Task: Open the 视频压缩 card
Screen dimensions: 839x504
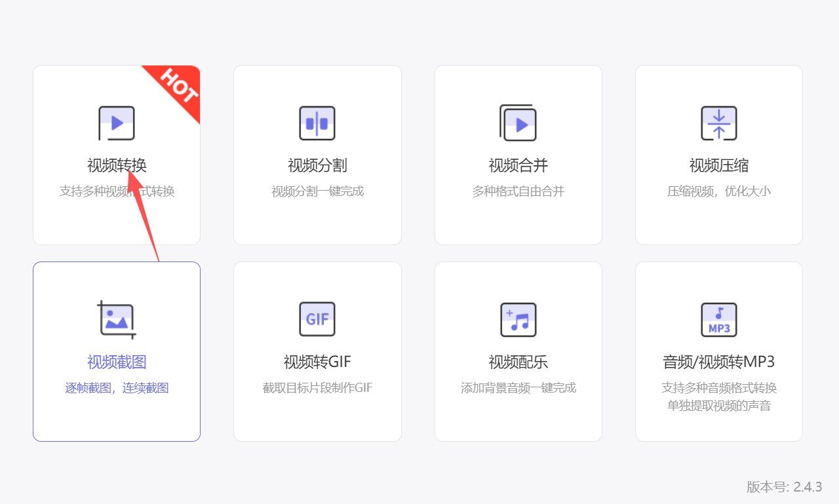Action: click(718, 154)
